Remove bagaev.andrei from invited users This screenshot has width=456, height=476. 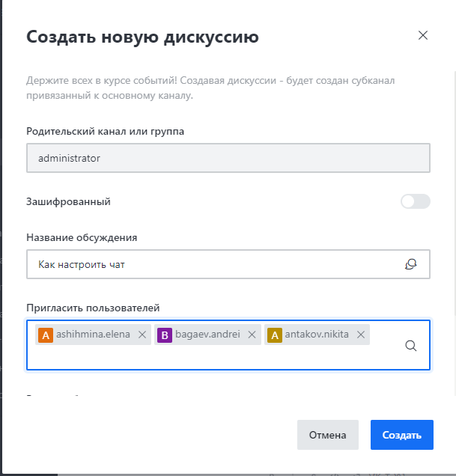coord(252,335)
